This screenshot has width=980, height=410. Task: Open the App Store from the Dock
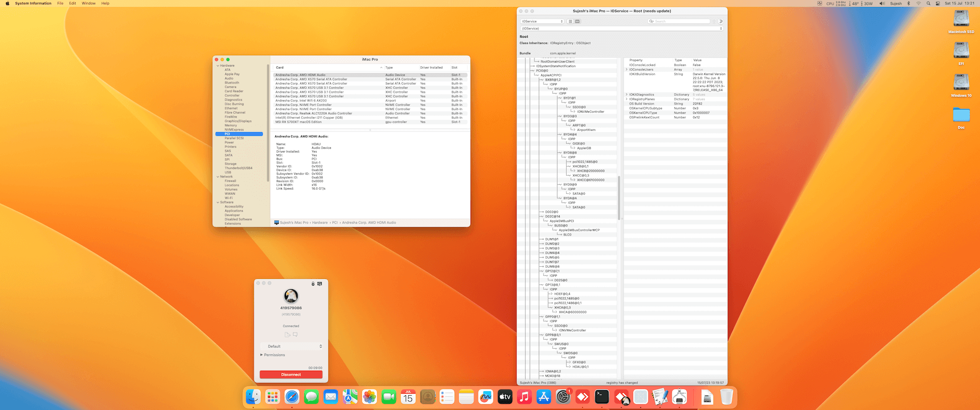[544, 397]
